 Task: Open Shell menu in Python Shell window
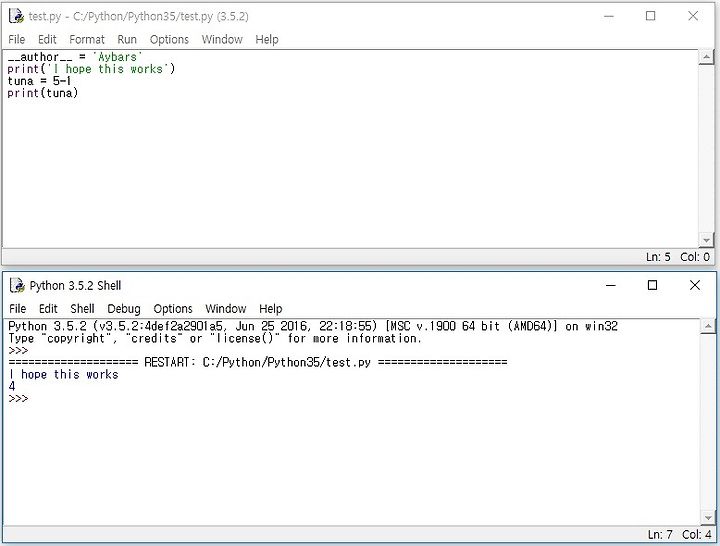(82, 309)
